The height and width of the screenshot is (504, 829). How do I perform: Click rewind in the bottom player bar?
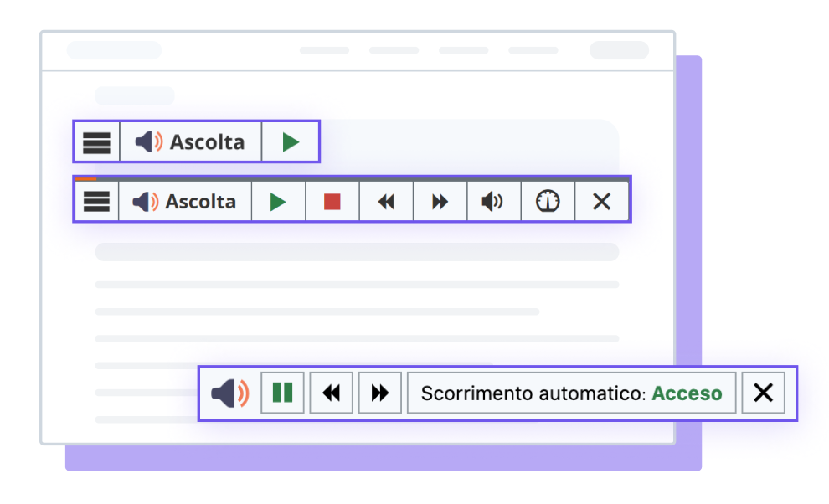click(x=331, y=393)
